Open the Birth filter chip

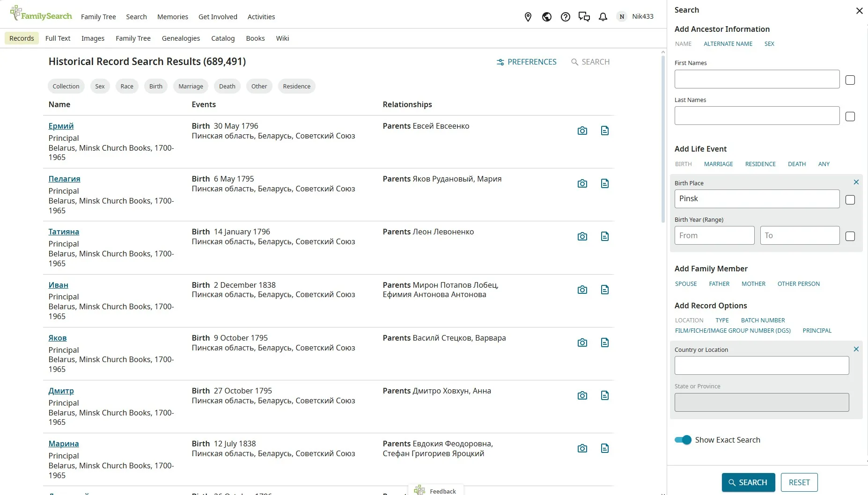pos(156,87)
